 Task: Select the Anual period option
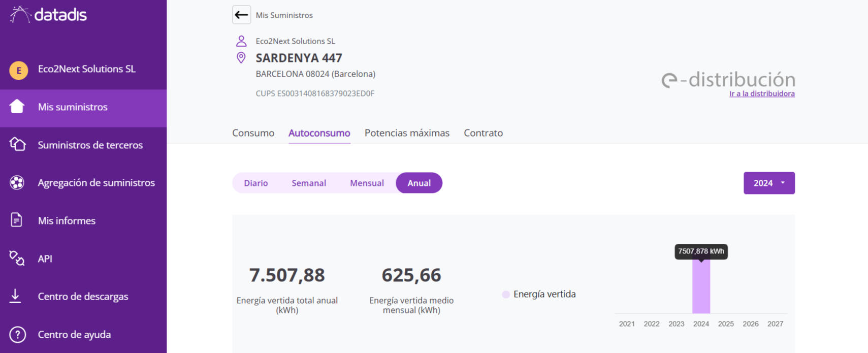[419, 183]
